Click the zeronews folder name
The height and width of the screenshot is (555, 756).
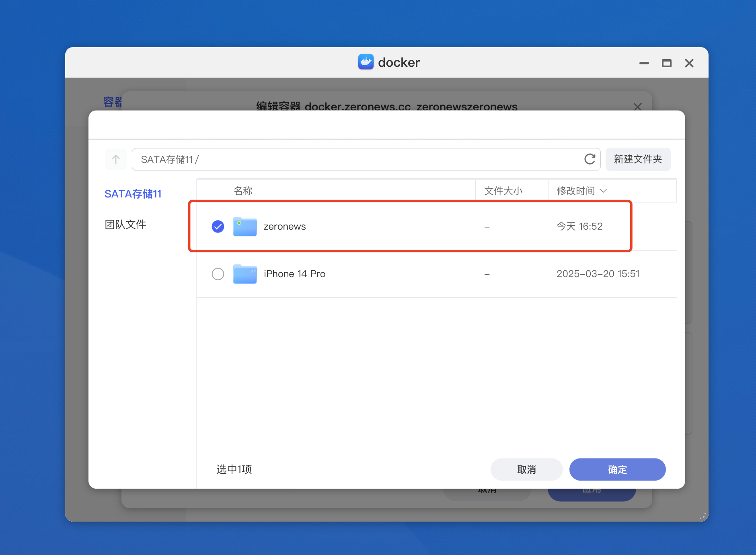(285, 226)
